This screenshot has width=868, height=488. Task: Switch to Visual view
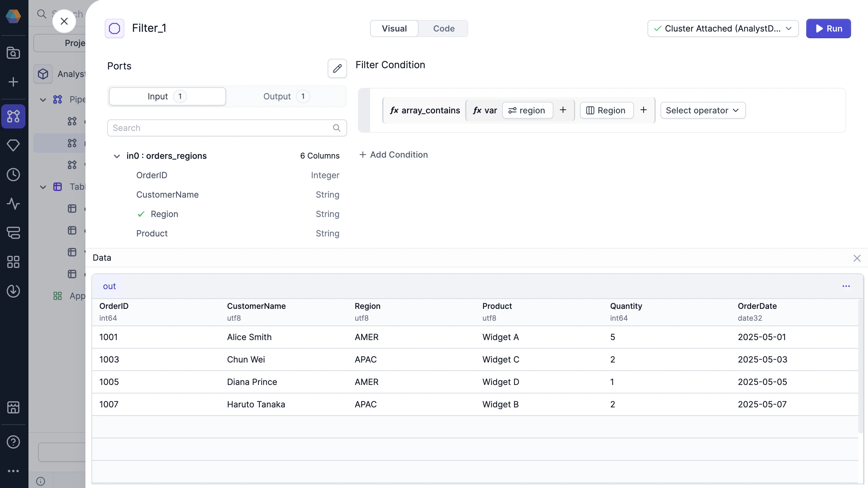point(394,28)
